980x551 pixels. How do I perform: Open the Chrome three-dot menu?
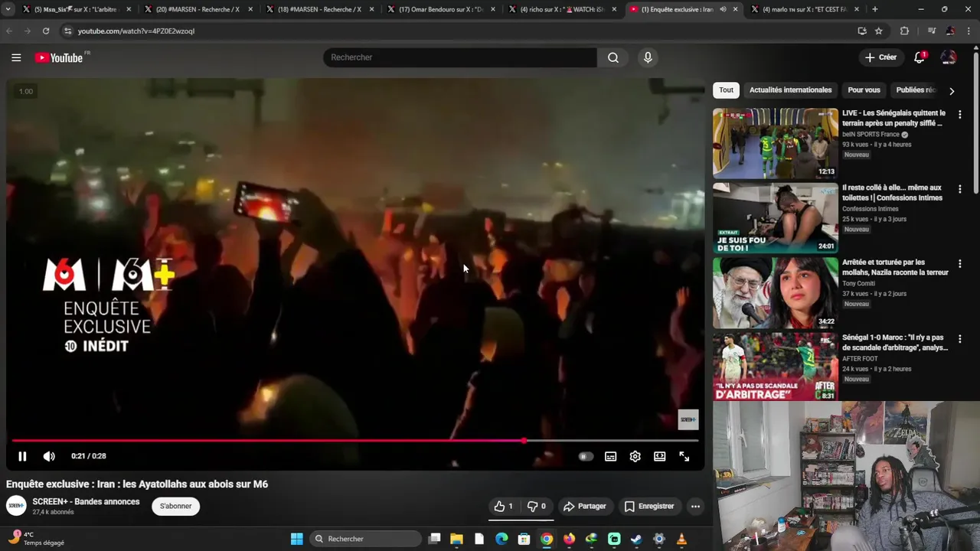969,31
